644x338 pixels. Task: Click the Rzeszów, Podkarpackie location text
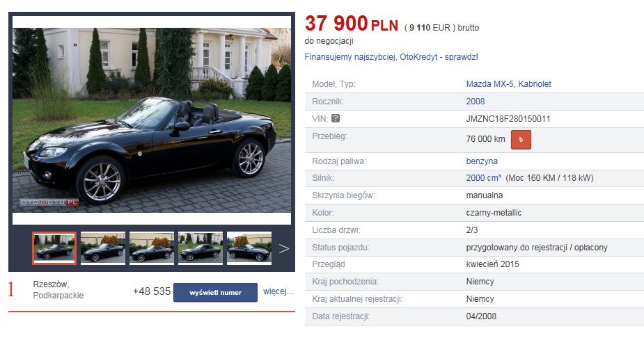tap(58, 289)
